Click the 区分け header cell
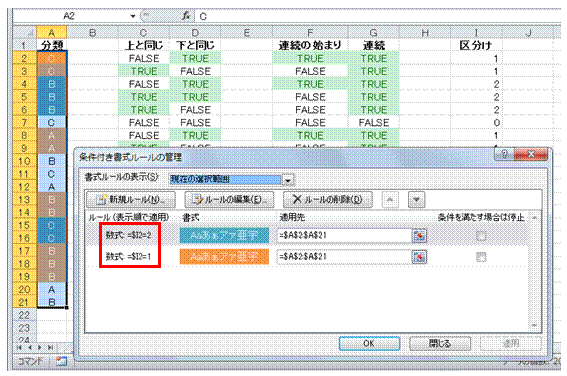Viewport: 567px width, 376px height. tap(476, 45)
